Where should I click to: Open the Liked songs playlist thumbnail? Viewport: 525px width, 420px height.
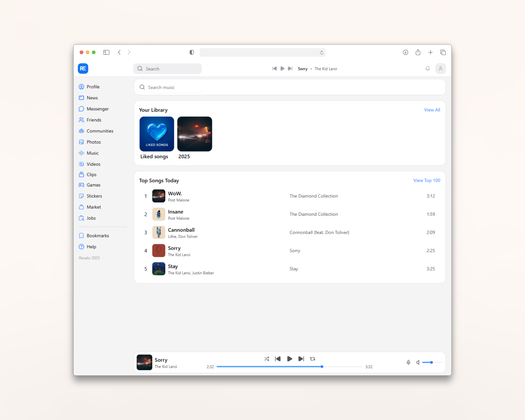[x=156, y=134]
